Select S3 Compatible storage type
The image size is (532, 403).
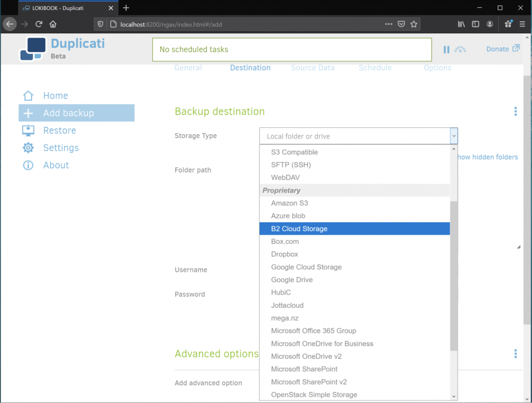tap(354, 152)
